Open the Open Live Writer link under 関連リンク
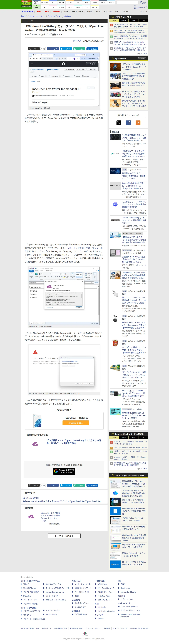The width and height of the screenshot is (169, 644). point(31,498)
